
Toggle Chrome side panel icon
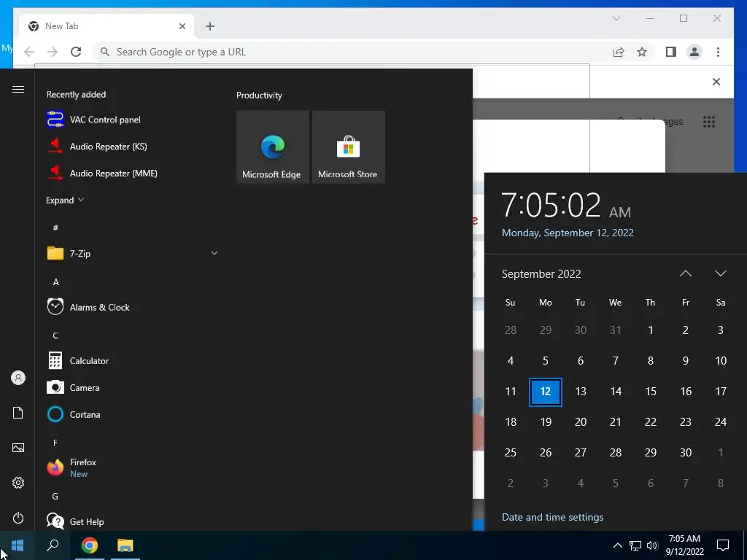point(671,52)
